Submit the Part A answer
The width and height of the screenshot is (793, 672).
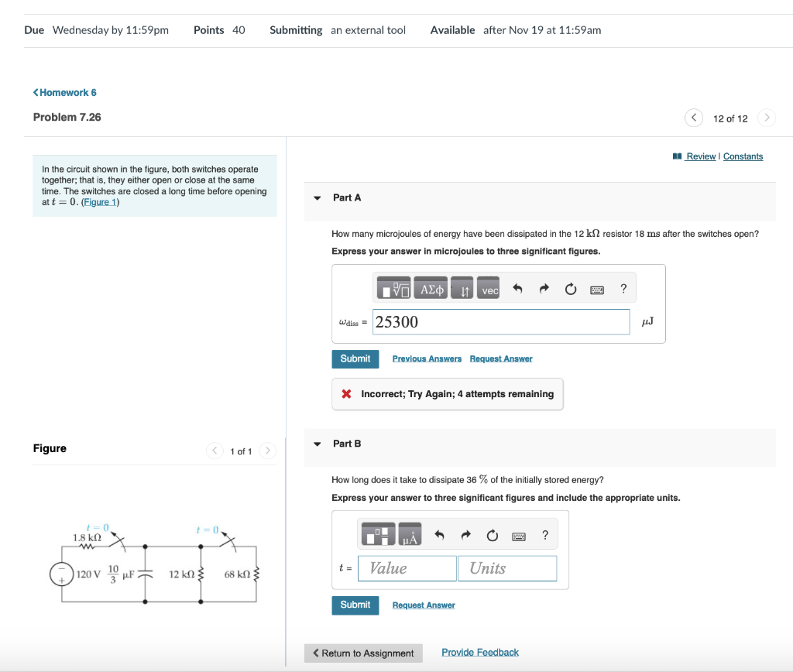coord(355,359)
